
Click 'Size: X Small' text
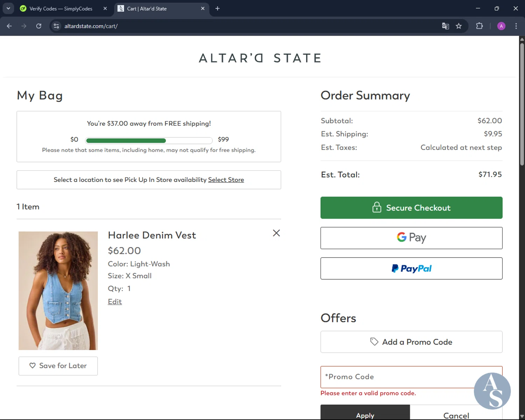(129, 276)
